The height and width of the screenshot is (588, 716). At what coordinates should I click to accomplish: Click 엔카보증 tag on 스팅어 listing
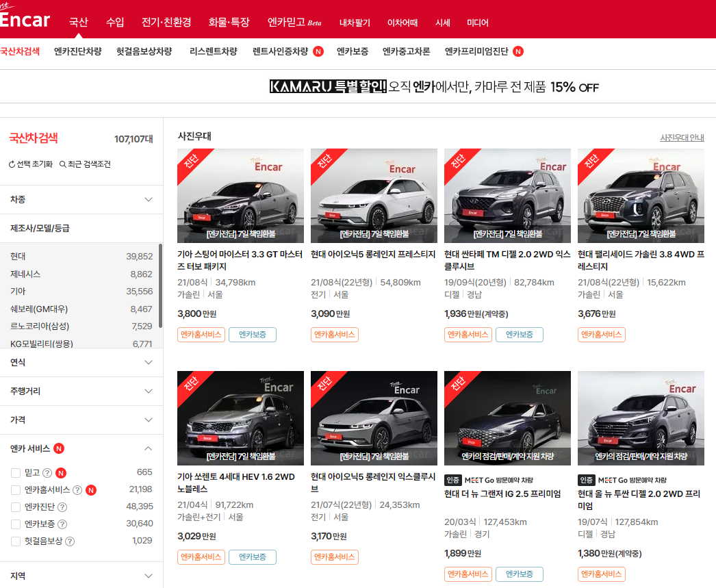click(252, 335)
